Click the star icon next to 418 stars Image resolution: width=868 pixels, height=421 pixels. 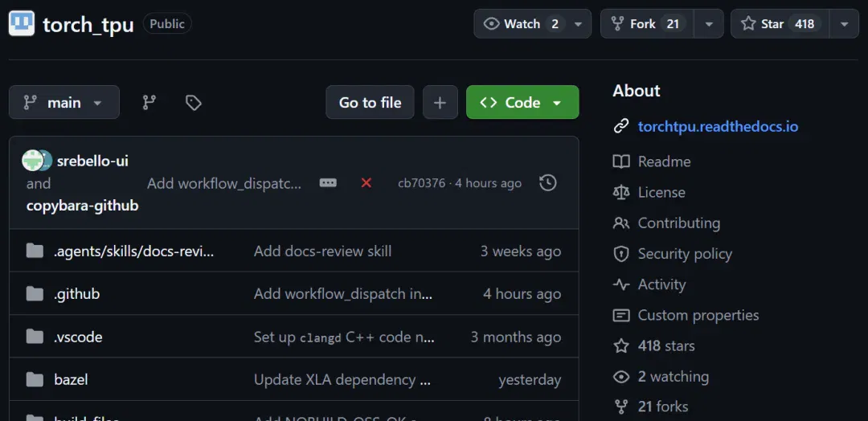621,345
